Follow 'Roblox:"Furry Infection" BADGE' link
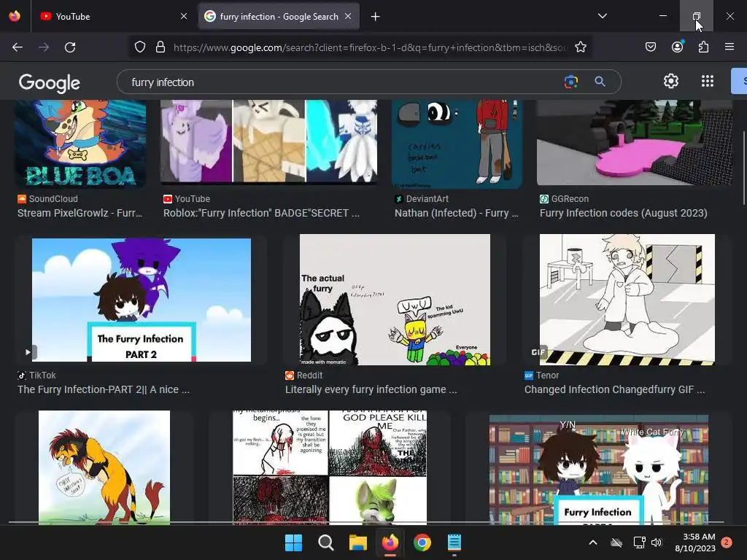Screen dimensions: 747x560 pos(262,213)
